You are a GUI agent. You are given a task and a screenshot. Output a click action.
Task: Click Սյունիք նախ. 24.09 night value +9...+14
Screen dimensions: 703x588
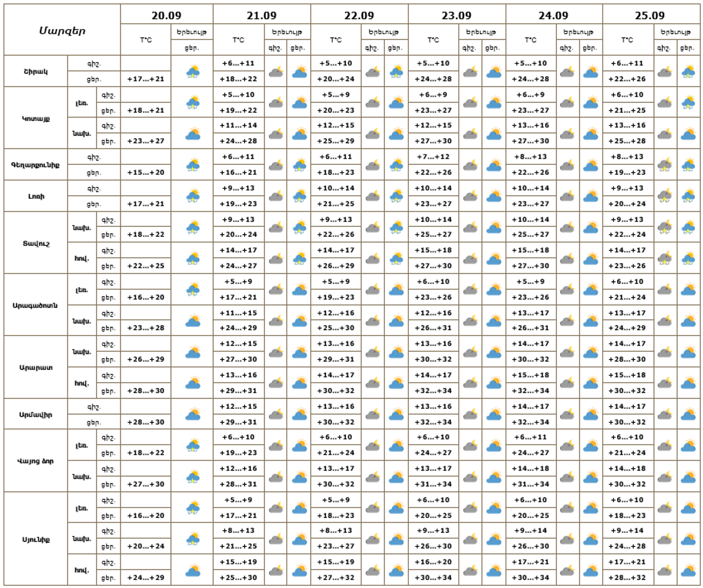(531, 530)
